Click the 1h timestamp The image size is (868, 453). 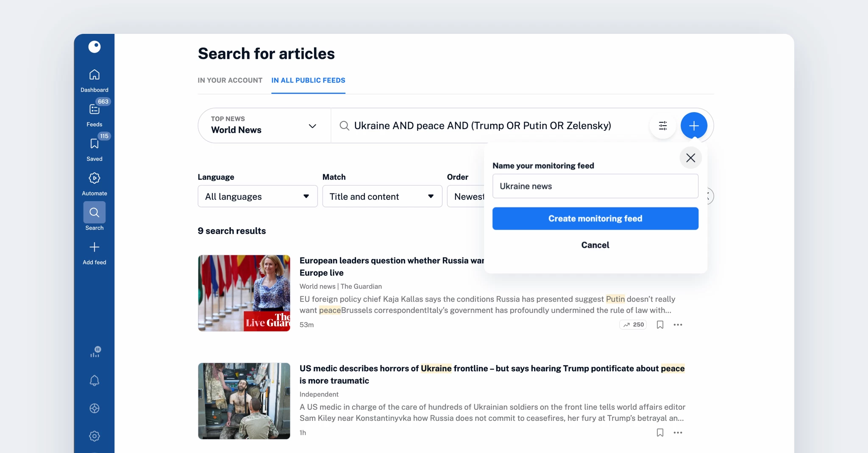[x=303, y=433]
